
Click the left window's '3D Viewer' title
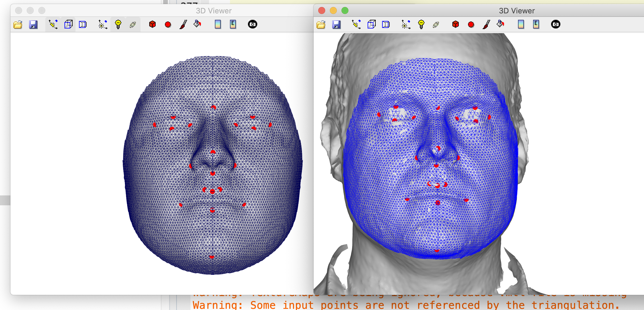(x=214, y=11)
